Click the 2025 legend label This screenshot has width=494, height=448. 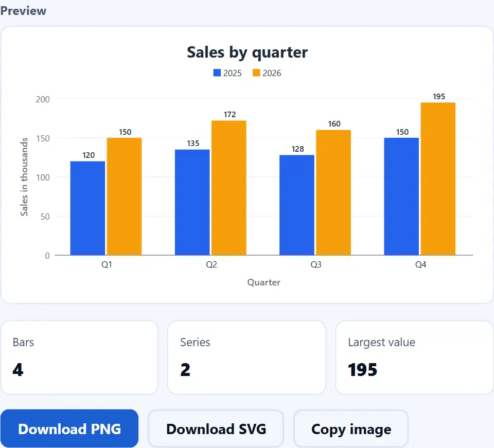(x=233, y=73)
